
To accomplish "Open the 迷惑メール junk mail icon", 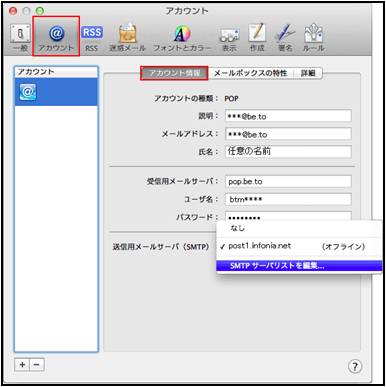I will click(x=128, y=37).
